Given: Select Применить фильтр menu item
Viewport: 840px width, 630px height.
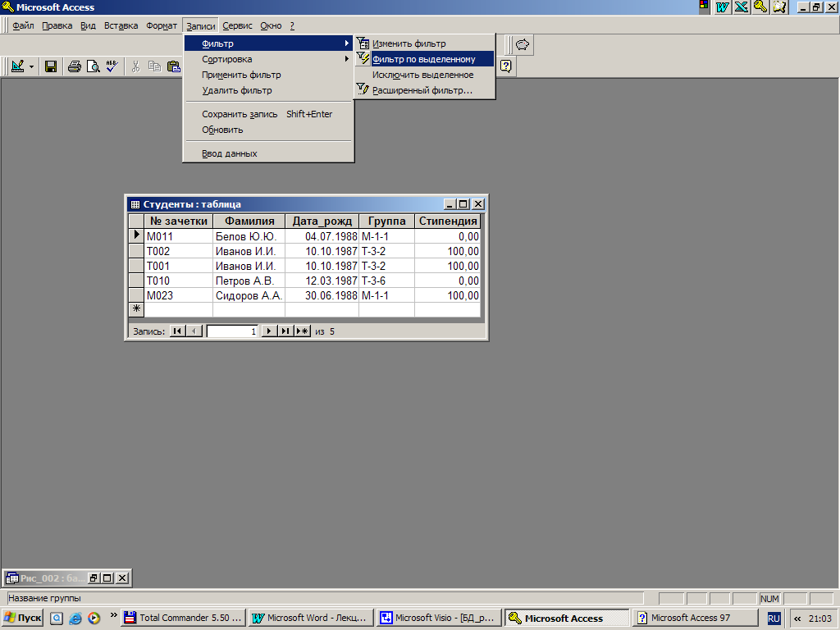Looking at the screenshot, I should (268, 75).
